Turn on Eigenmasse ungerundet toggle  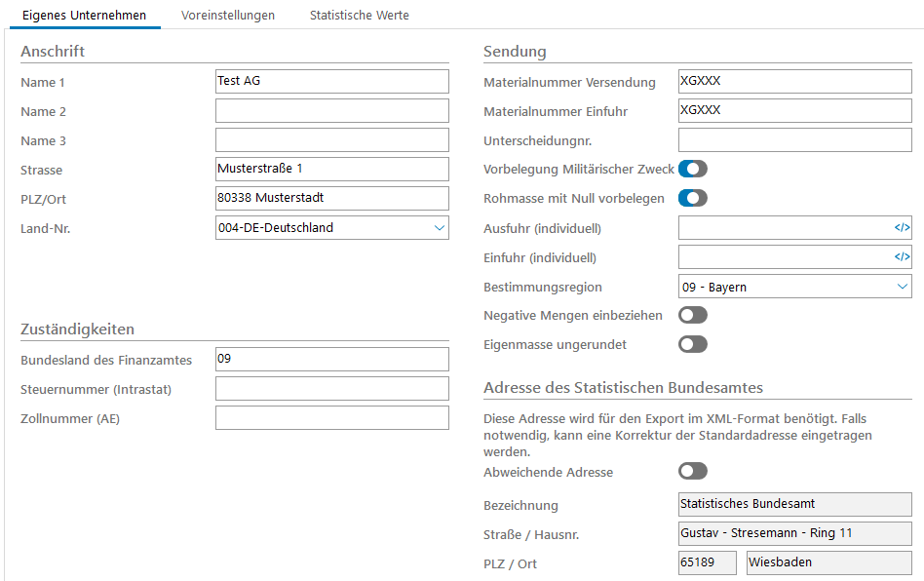point(692,344)
